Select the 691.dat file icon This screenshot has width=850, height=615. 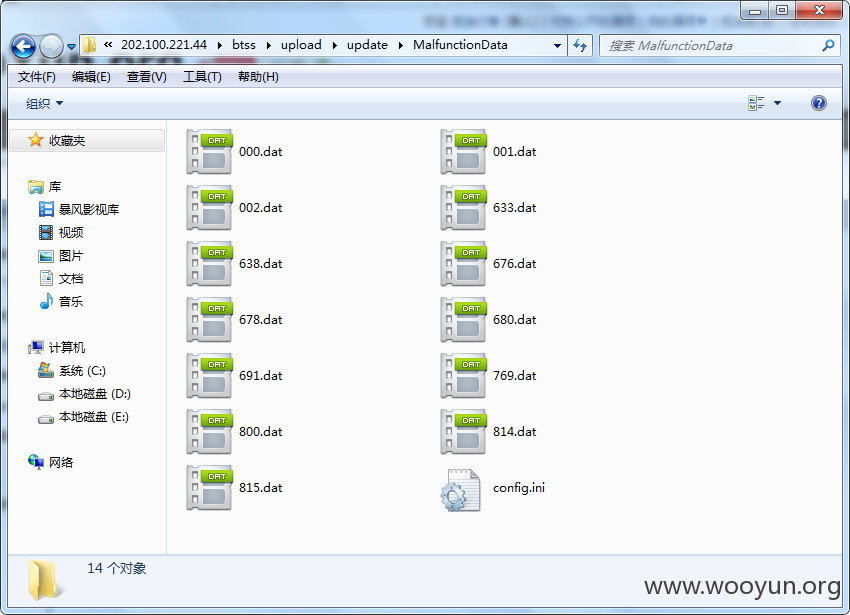click(x=209, y=375)
